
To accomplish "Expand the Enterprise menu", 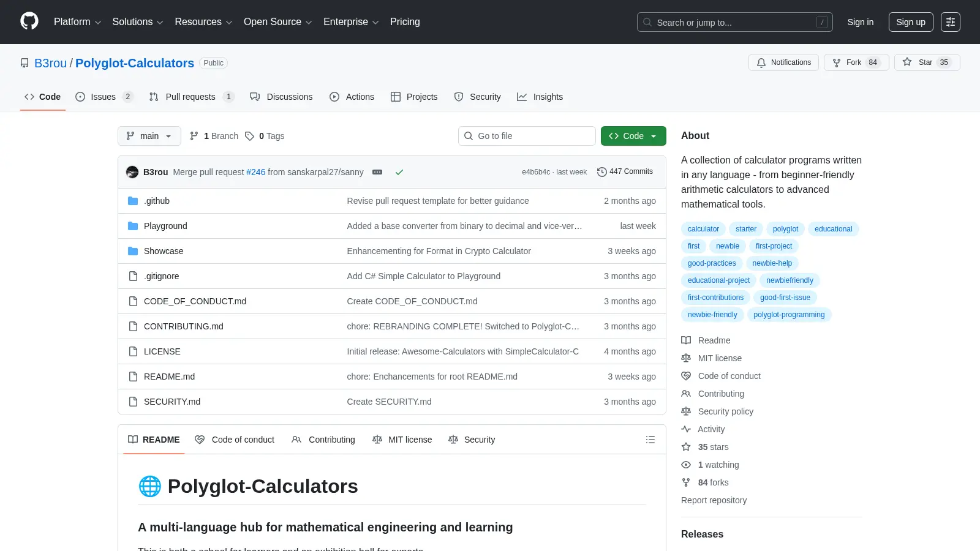I will click(x=351, y=22).
